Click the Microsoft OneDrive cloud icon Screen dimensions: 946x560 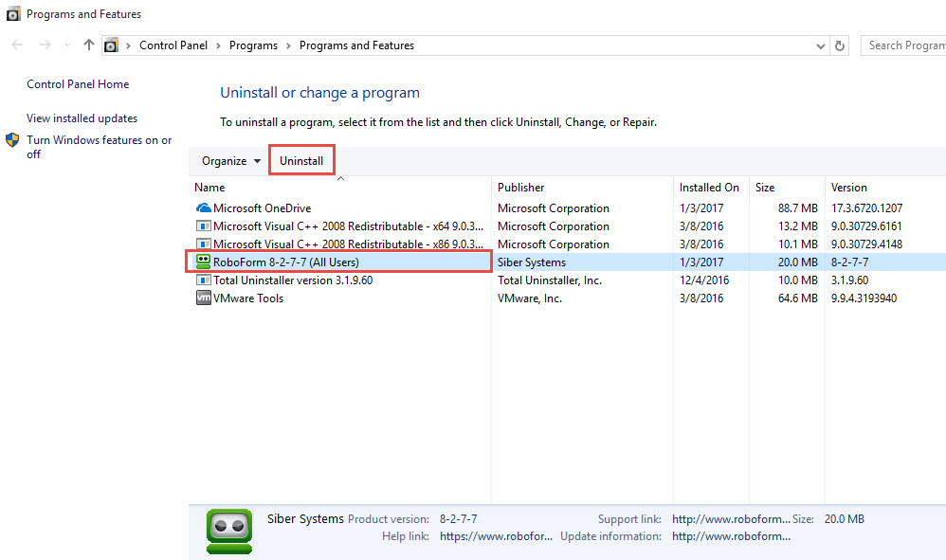[203, 208]
